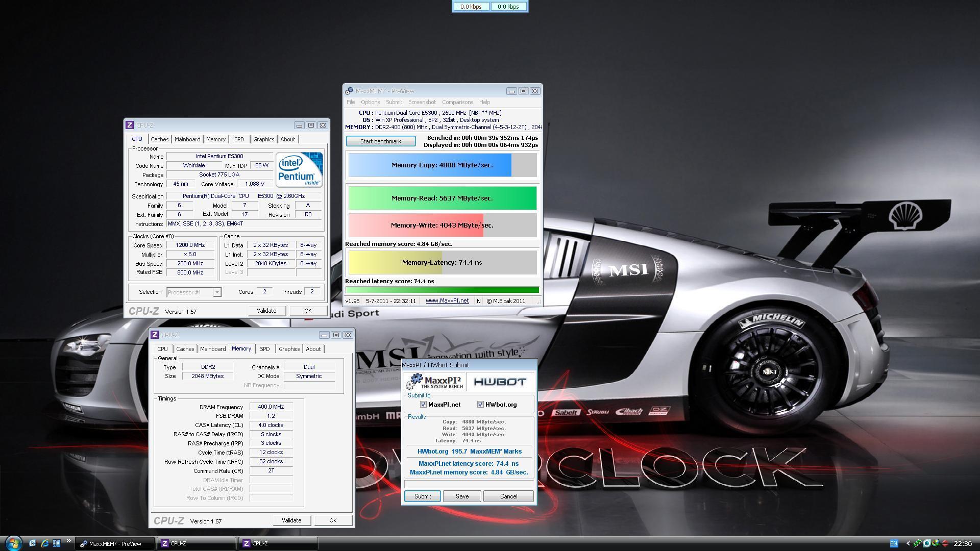
Task: Submit the MaxxMEM score
Action: coord(423,496)
